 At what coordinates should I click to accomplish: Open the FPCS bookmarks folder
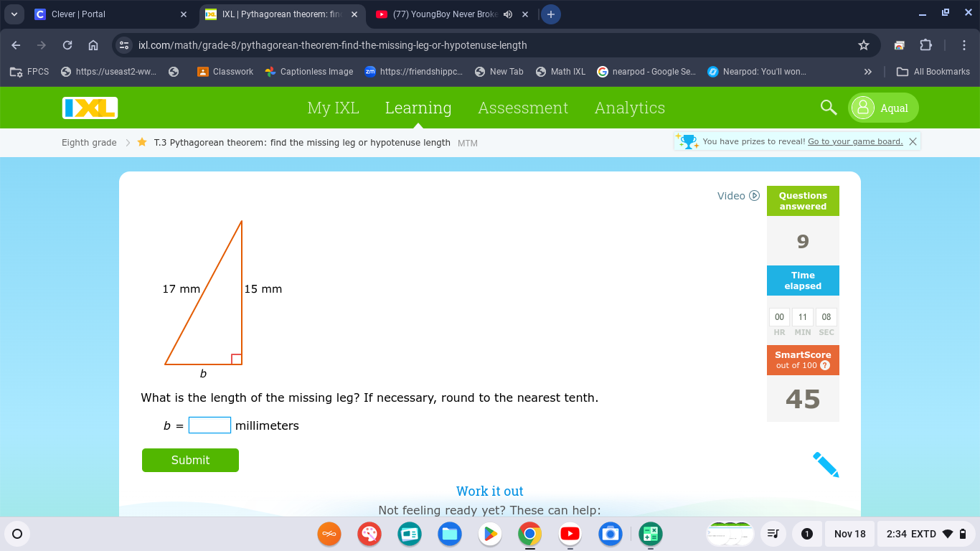29,72
